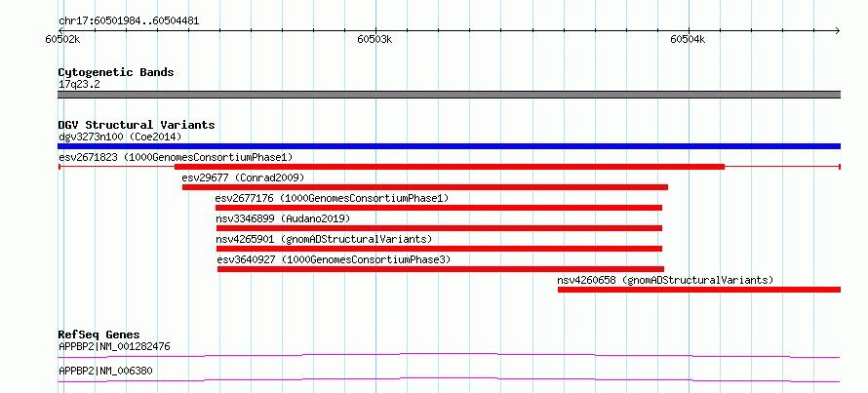Click the 60502k ruler tick label
Image resolution: width=868 pixels, height=393 pixels.
click(x=62, y=39)
